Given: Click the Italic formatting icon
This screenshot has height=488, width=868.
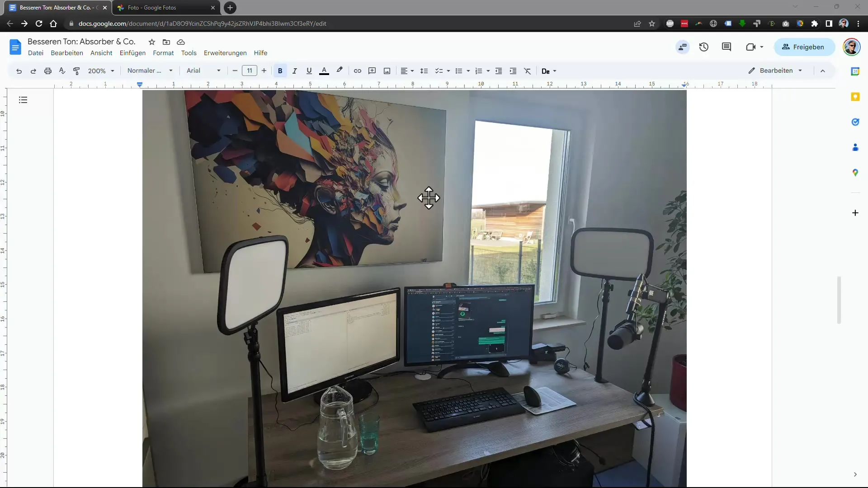Looking at the screenshot, I should pyautogui.click(x=294, y=71).
